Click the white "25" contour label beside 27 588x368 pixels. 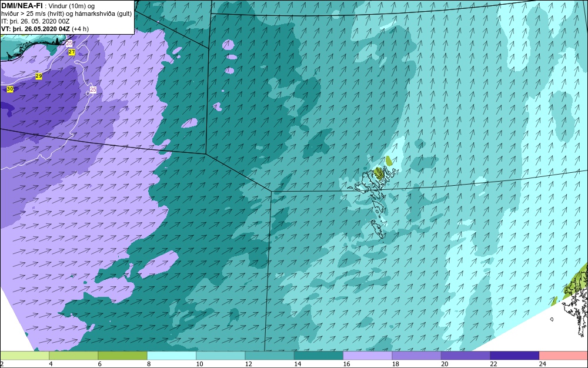pyautogui.click(x=69, y=44)
